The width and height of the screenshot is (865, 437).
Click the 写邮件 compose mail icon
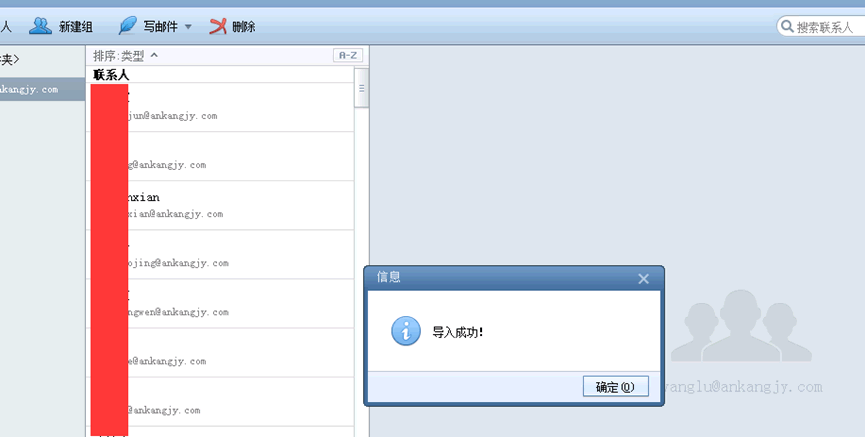coord(128,26)
